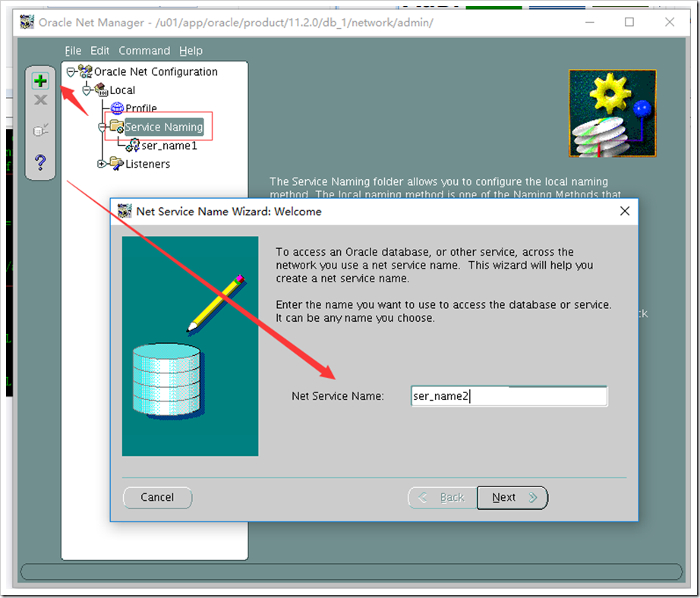Click the Cancel button in wizard
This screenshot has height=598, width=700.
coord(157,497)
